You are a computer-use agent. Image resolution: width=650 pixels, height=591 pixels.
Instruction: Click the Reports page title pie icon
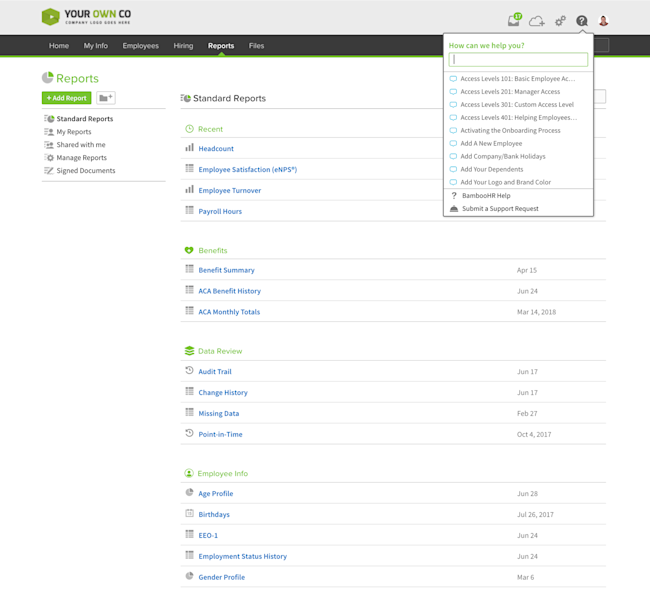pyautogui.click(x=48, y=78)
